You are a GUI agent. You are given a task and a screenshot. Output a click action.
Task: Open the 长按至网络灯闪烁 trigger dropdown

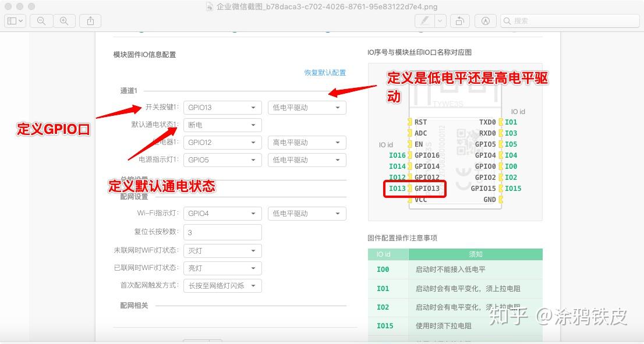pos(222,286)
